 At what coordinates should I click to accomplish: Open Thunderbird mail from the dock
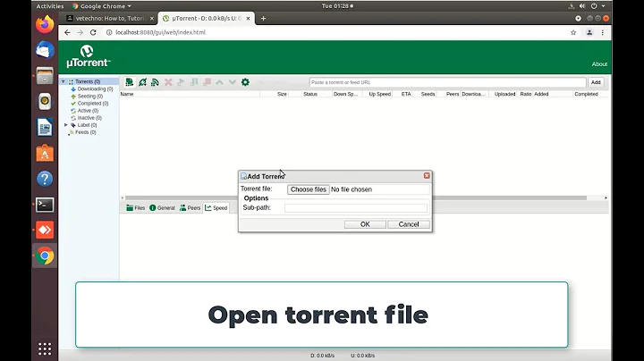click(x=45, y=50)
